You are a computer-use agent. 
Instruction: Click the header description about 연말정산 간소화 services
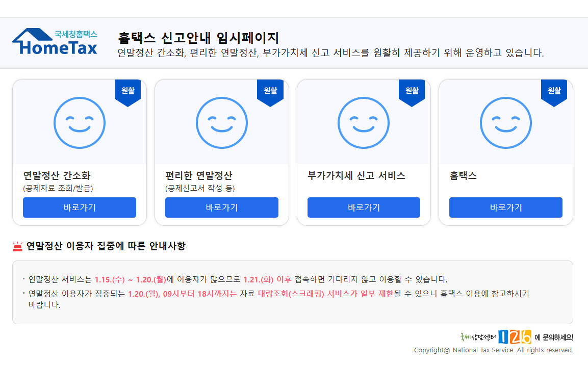pyautogui.click(x=330, y=53)
